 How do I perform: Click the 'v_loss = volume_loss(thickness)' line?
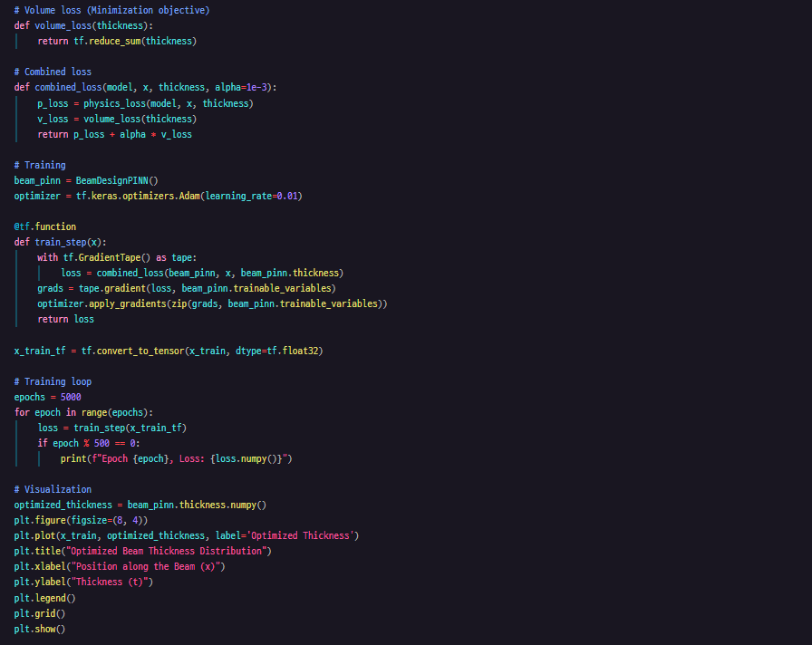(117, 119)
